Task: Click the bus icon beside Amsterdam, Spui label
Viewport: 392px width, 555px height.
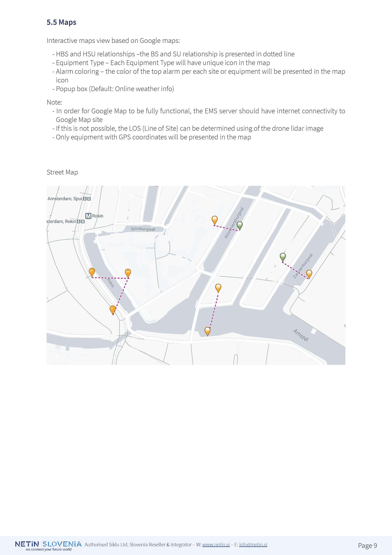Action: point(89,199)
